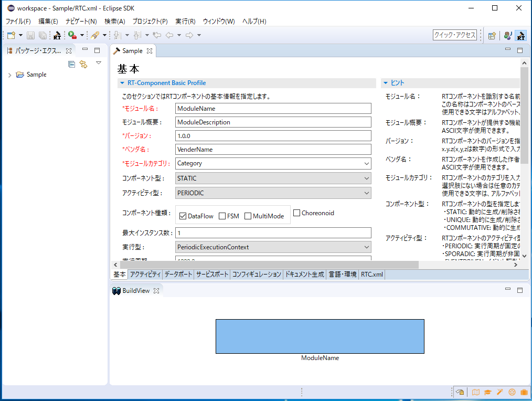
Task: Click the Back navigation arrow icon
Action: point(169,35)
